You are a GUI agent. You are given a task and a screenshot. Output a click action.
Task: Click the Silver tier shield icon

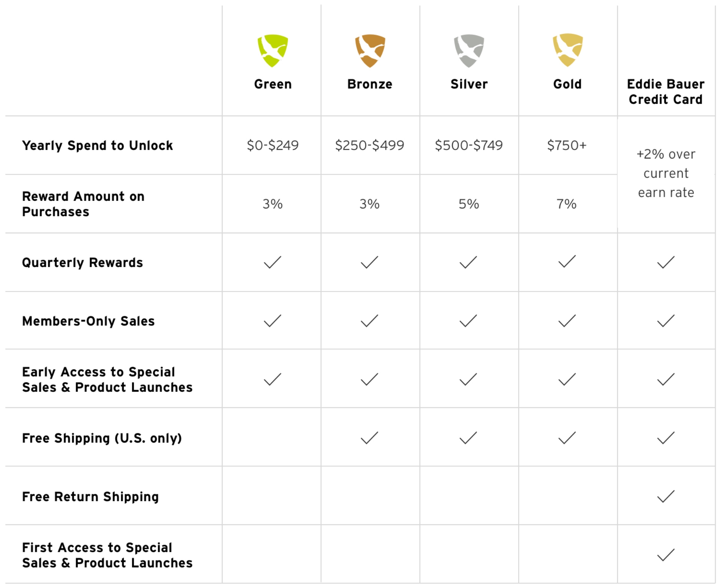click(469, 51)
